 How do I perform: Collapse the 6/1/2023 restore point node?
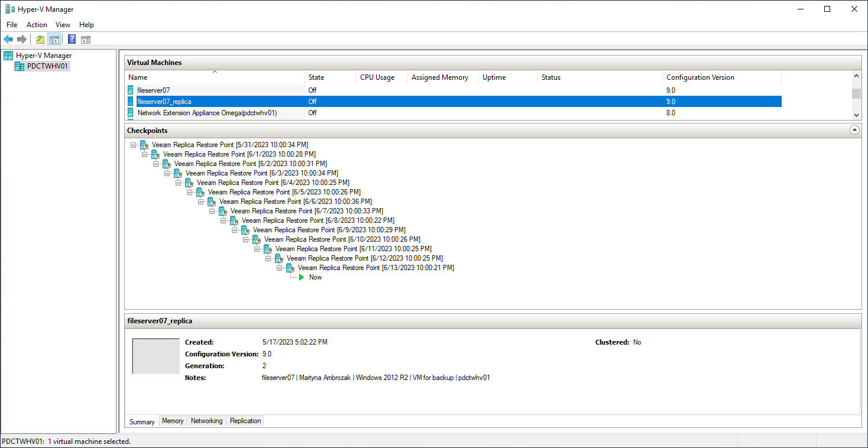coord(145,154)
